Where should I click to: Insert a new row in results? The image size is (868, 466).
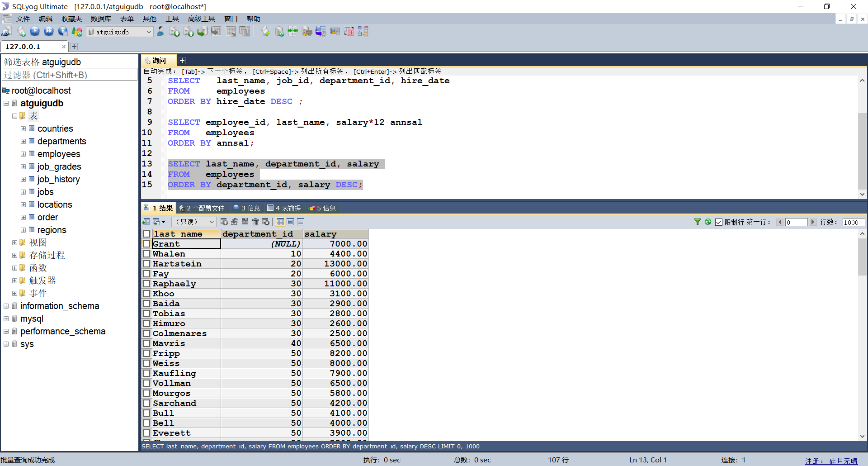click(224, 222)
